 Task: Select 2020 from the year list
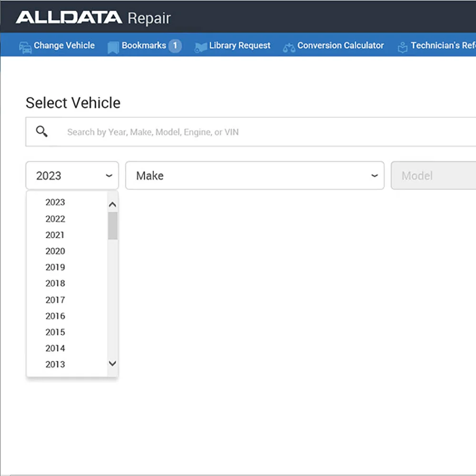(x=55, y=251)
